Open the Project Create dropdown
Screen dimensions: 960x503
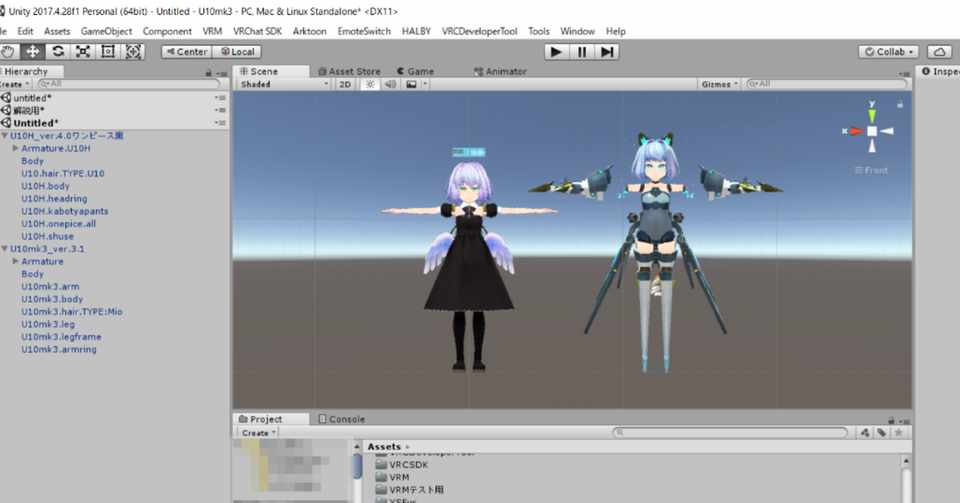(x=258, y=433)
